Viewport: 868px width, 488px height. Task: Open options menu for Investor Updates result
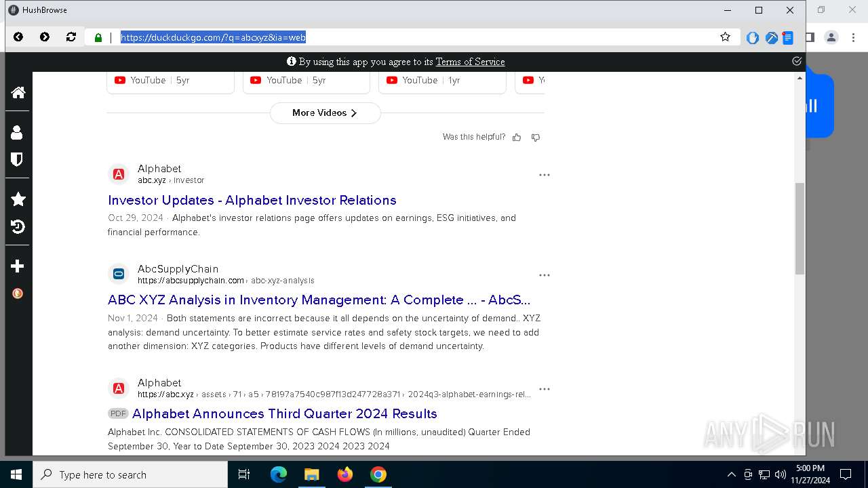point(544,175)
